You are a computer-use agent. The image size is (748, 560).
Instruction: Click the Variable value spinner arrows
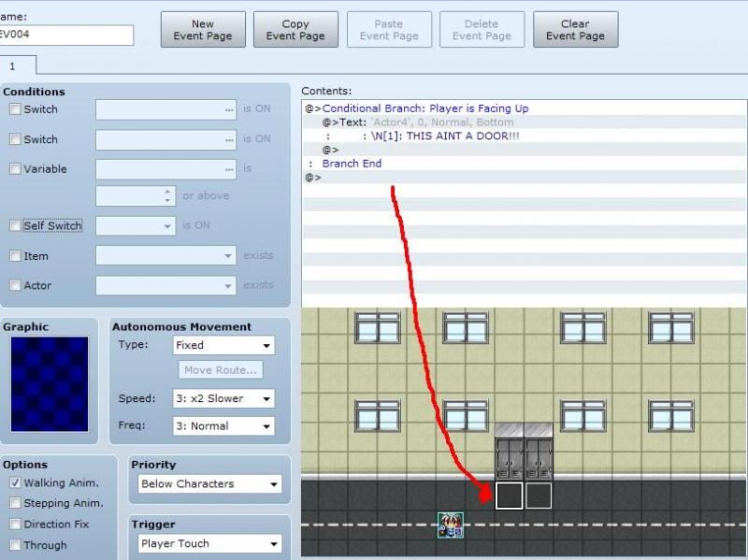(168, 196)
